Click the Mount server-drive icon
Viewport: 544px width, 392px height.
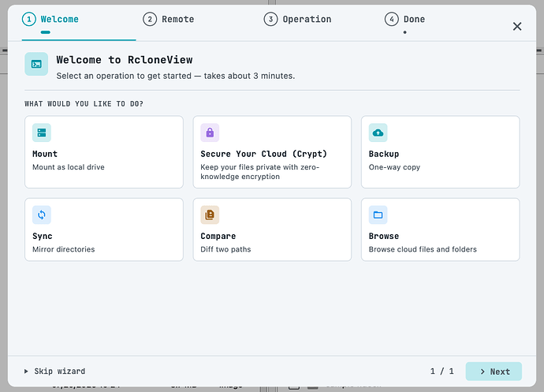pyautogui.click(x=42, y=133)
